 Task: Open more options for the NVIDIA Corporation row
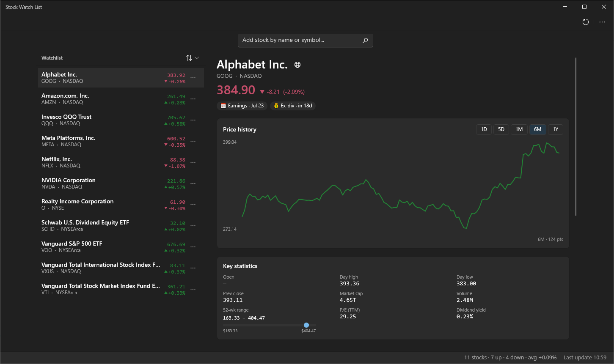[193, 183]
